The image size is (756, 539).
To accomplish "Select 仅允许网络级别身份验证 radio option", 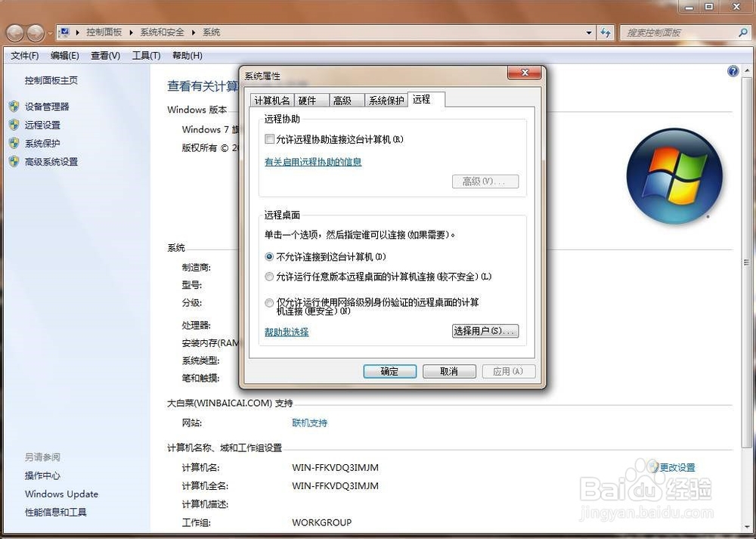I will tap(269, 303).
